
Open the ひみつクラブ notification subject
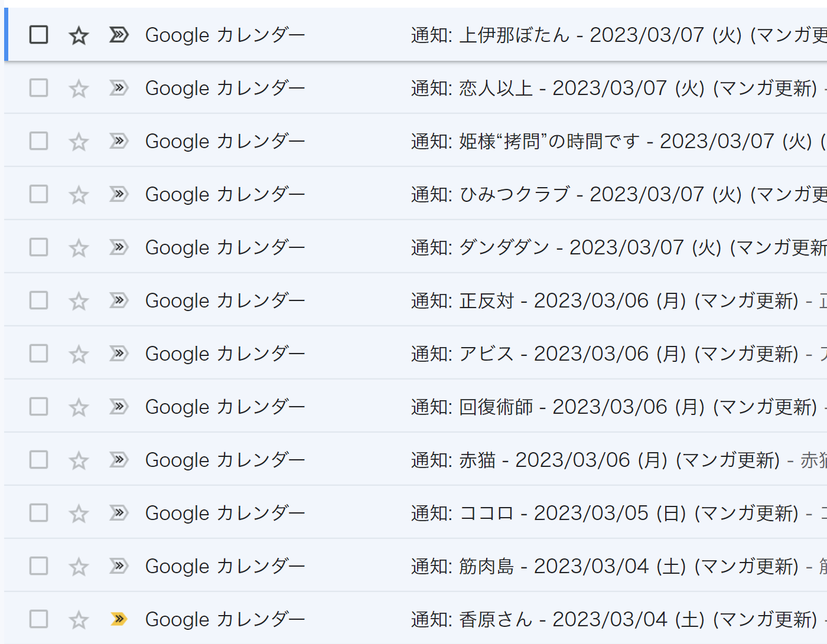click(x=618, y=194)
